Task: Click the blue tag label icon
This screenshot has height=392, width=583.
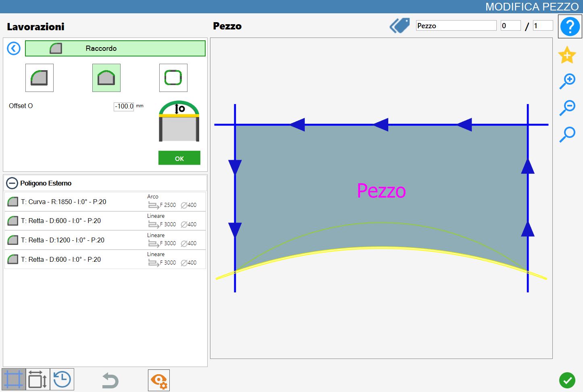Action: click(400, 25)
